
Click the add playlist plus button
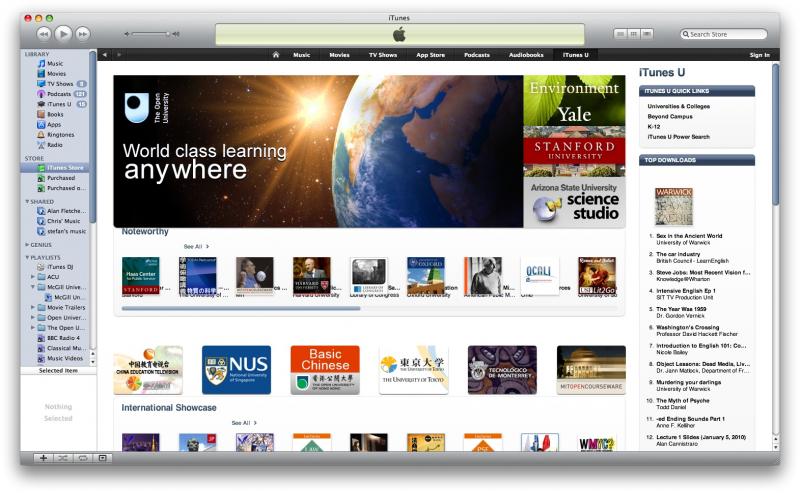point(43,457)
